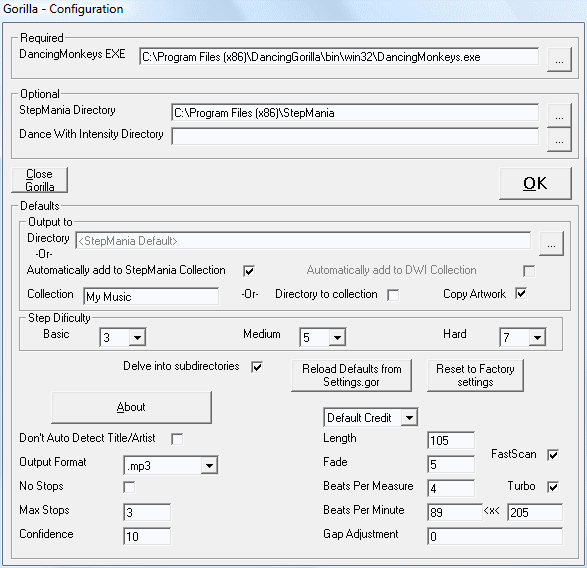
Task: Edit the StepMania Directory field
Action: pyautogui.click(x=355, y=112)
